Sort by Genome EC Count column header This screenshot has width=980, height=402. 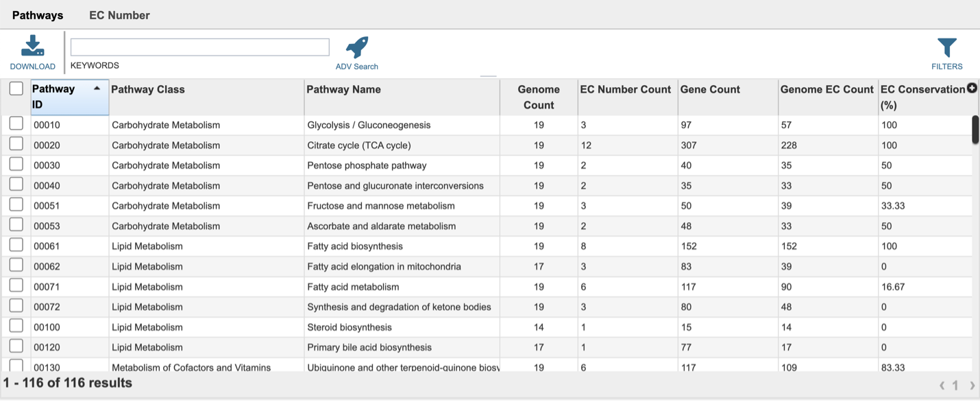[828, 97]
